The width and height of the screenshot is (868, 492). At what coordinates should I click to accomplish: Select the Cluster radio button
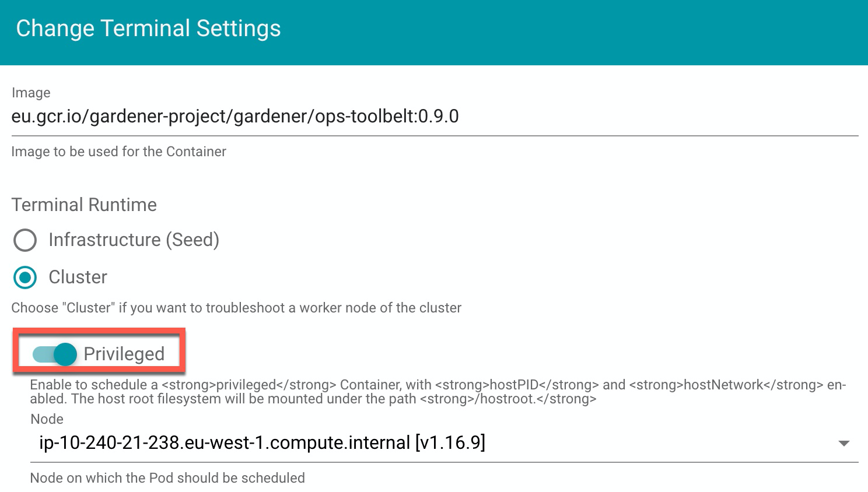[25, 277]
